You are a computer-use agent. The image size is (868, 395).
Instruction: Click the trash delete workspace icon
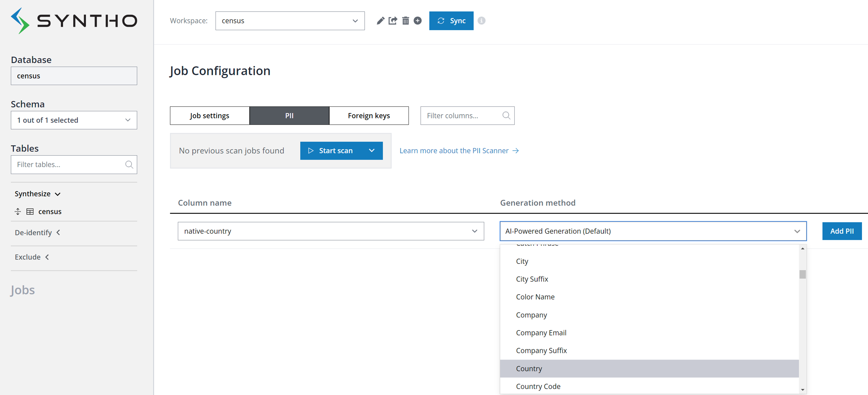405,21
